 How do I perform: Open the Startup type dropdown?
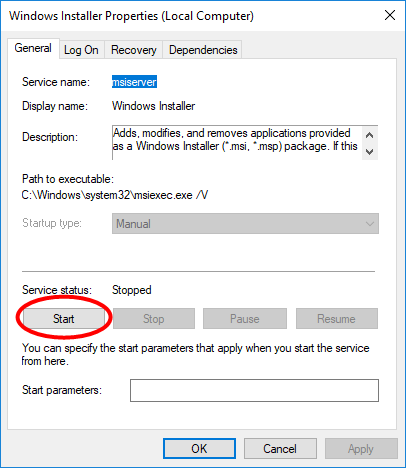tap(245, 224)
